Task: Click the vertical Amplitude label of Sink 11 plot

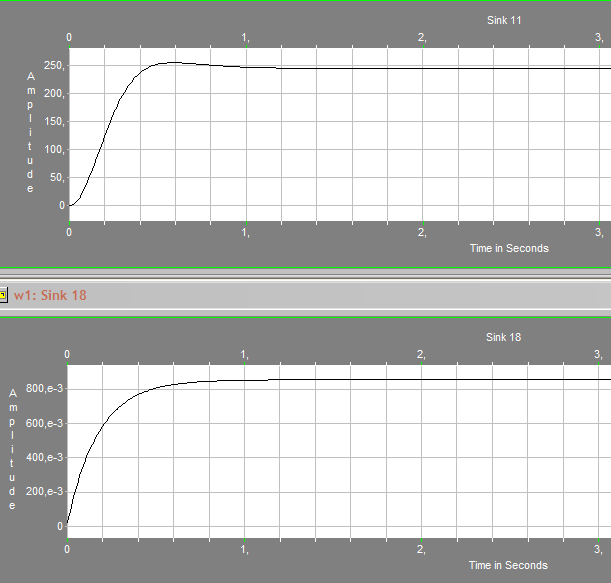Action: pos(30,132)
